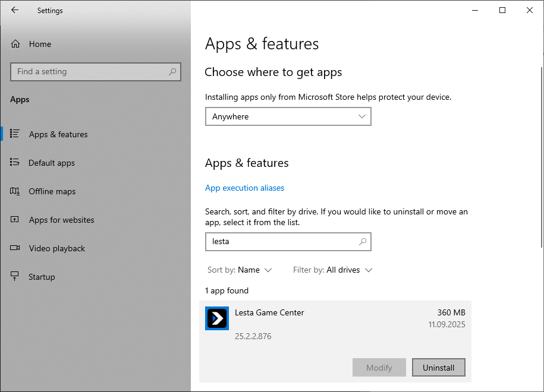Click the Video playback label
The height and width of the screenshot is (392, 544).
point(57,248)
